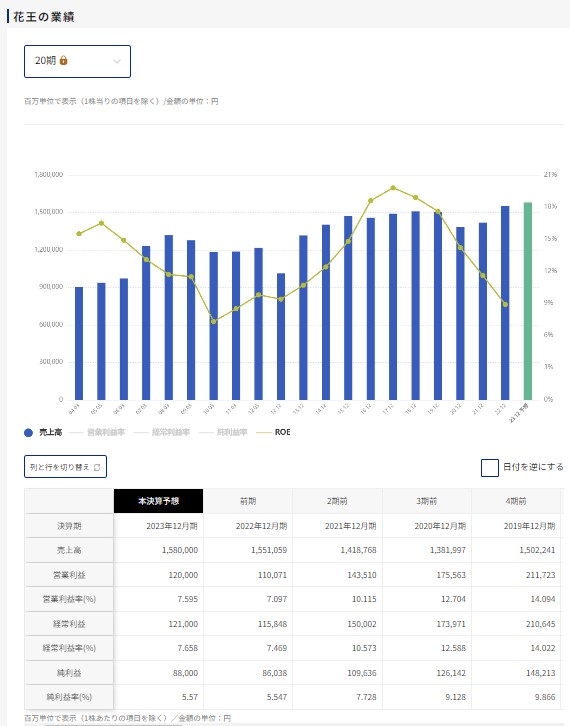Screen dimensions: 570x726
Task: Click sales value 1,551,059
Action: [269, 550]
